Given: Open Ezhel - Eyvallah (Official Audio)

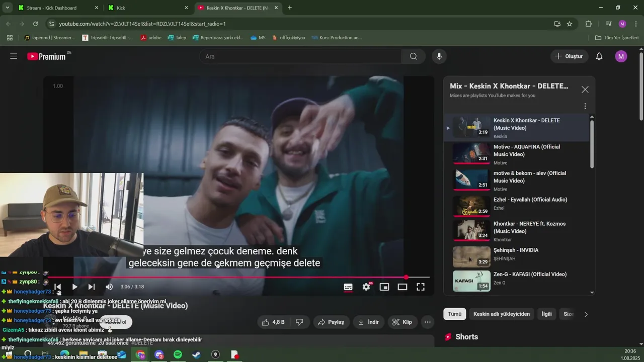Looking at the screenshot, I should pos(517,207).
